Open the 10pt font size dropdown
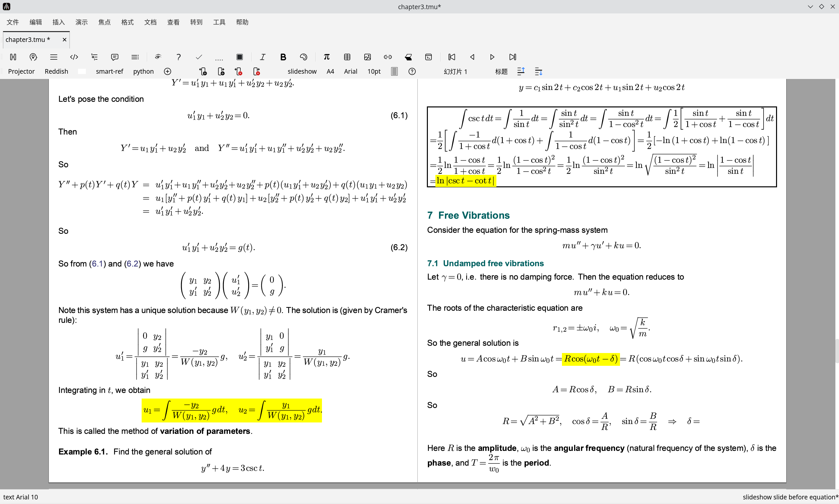The image size is (839, 504). click(x=374, y=72)
